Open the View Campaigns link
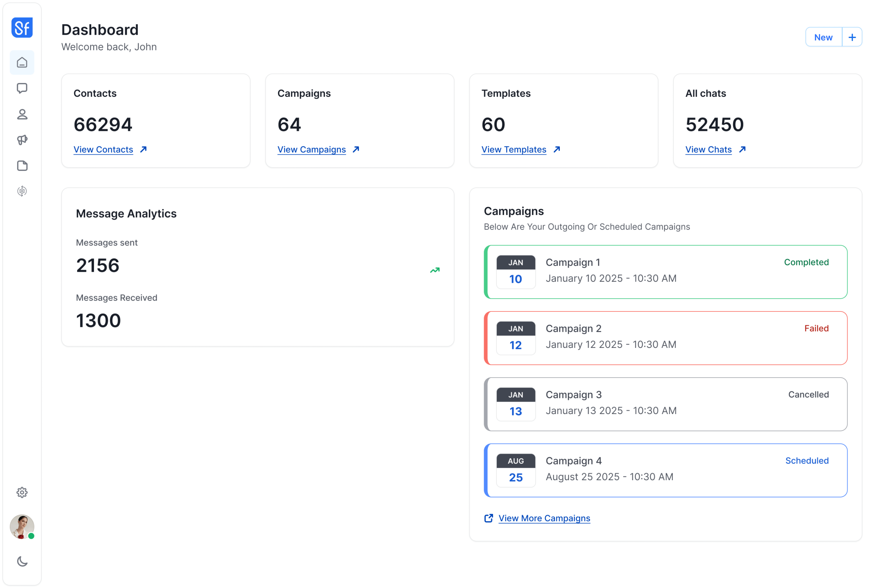Screen dimensions: 882x588 click(x=311, y=149)
